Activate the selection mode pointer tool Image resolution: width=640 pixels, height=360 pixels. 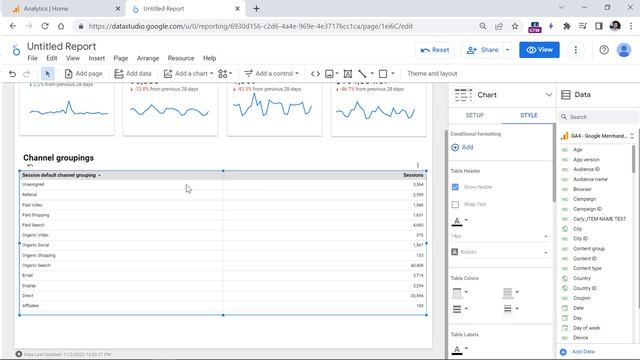(48, 74)
